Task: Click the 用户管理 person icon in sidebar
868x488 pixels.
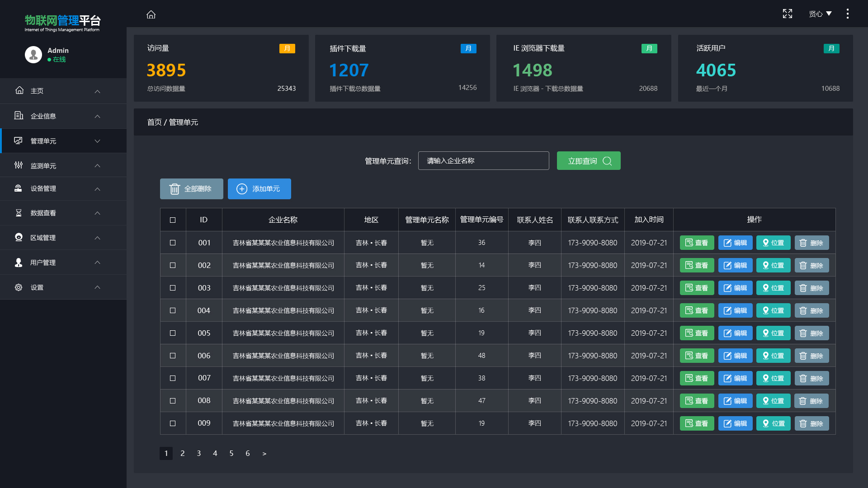Action: [x=19, y=262]
